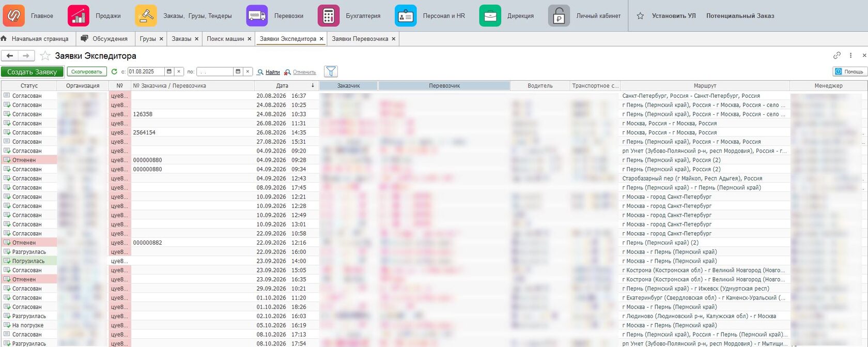Clear the start date field with the X

click(179, 72)
